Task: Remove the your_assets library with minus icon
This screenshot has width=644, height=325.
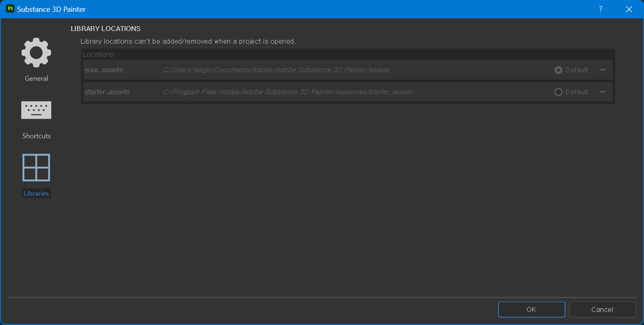Action: point(603,70)
